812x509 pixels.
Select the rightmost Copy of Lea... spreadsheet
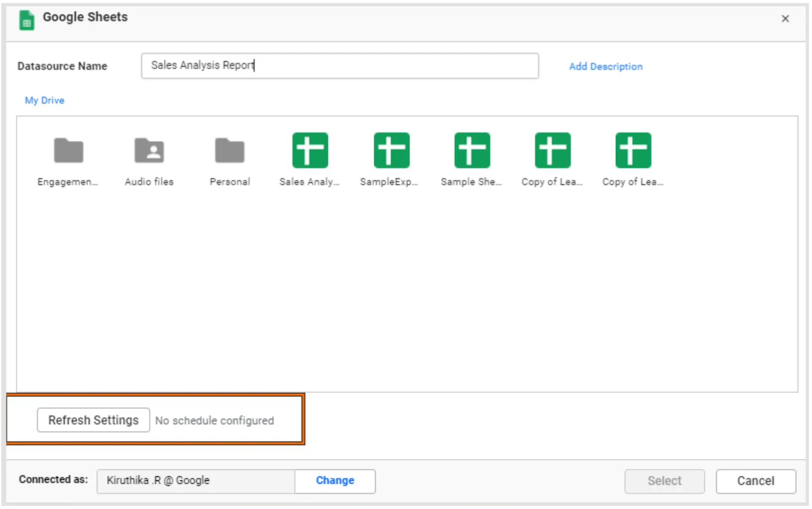click(x=633, y=150)
